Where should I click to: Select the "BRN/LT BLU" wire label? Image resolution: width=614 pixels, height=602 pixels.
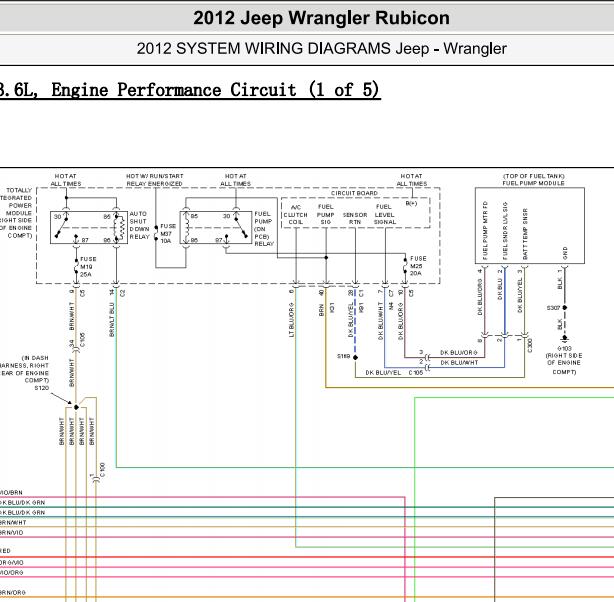point(112,320)
